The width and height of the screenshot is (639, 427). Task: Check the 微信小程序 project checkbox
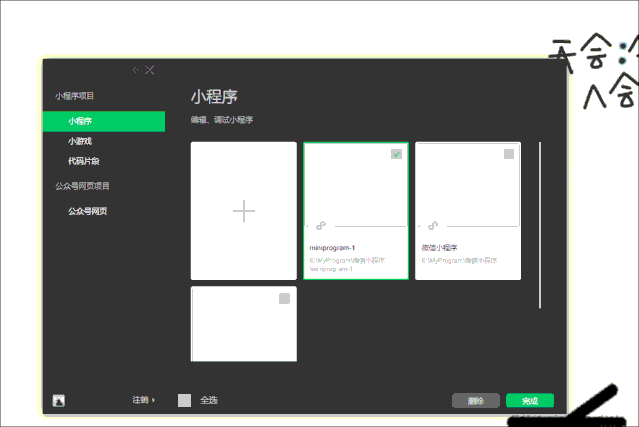click(509, 154)
